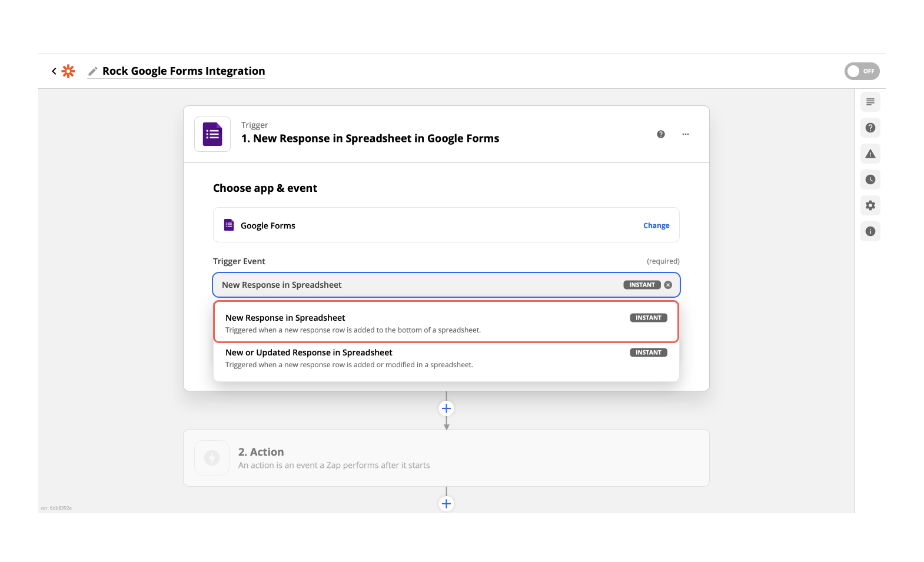Click the trigger step help icon

pos(660,134)
